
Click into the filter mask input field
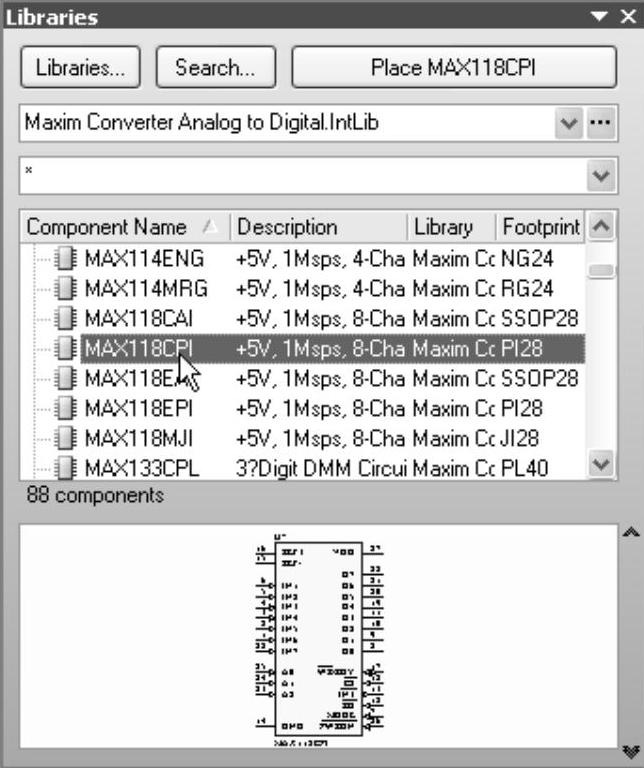303,175
